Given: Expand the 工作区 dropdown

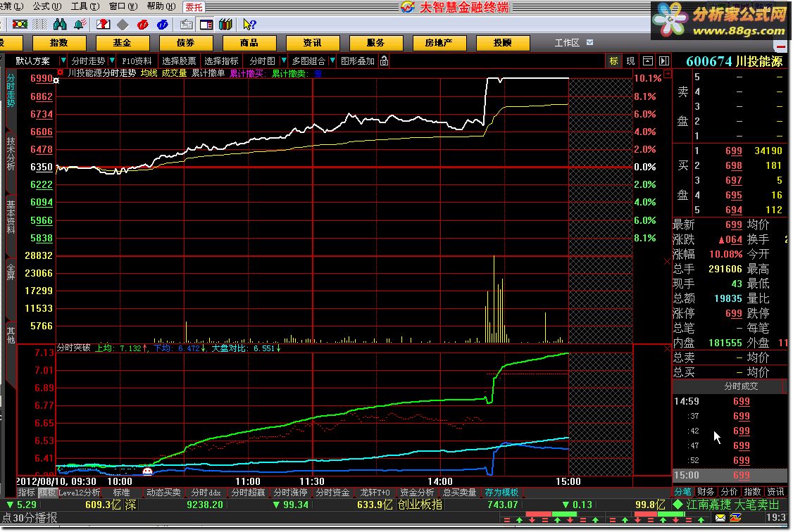Looking at the screenshot, I should (589, 42).
